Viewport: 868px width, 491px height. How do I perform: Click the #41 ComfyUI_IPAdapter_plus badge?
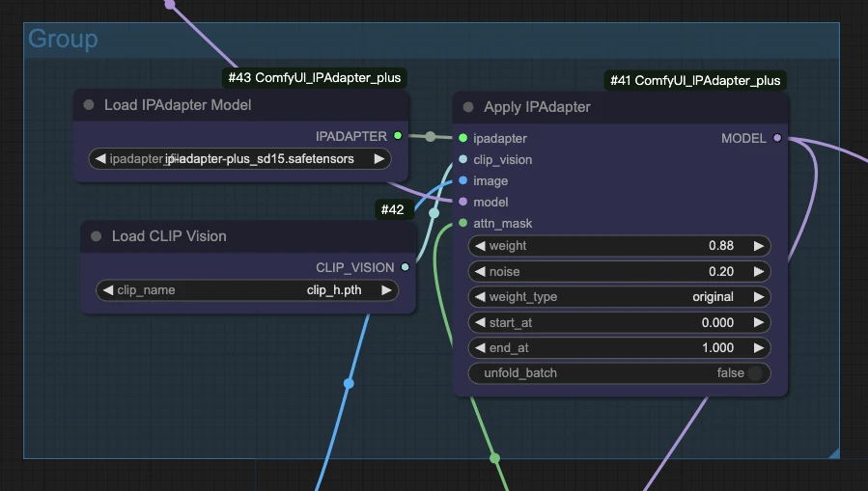[695, 81]
